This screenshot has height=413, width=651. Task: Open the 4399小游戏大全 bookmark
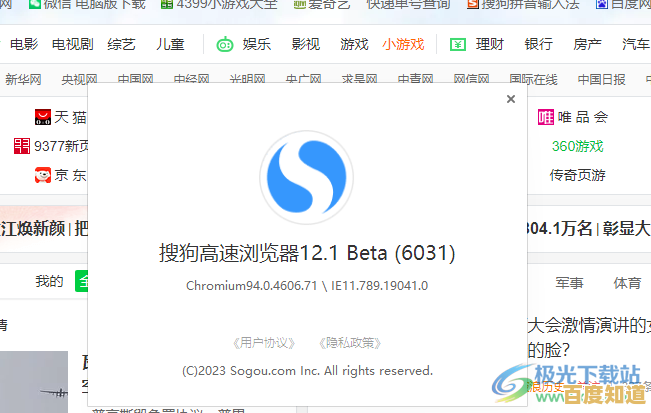219,4
